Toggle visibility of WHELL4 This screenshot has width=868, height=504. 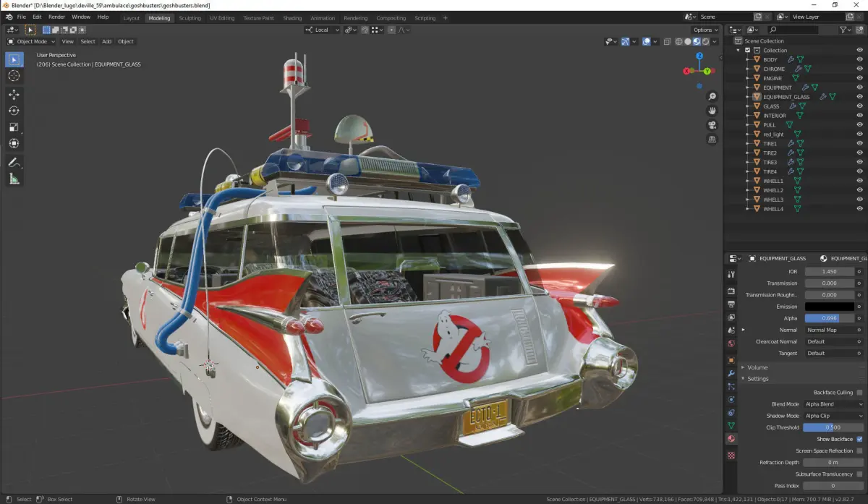point(860,209)
